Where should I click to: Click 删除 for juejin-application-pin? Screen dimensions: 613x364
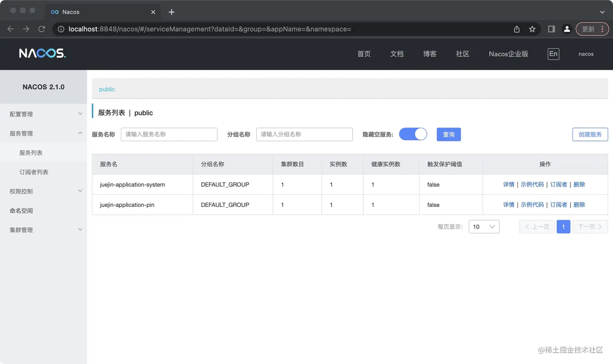[579, 205]
